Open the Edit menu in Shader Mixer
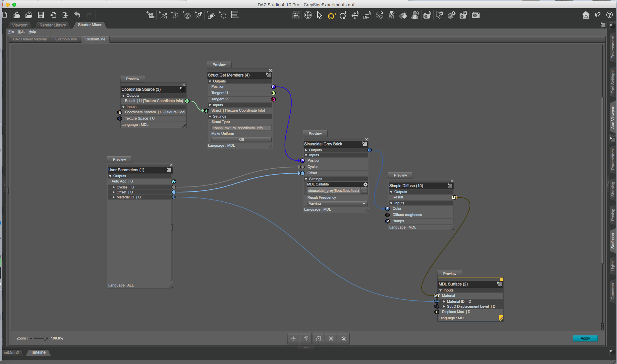This screenshot has width=617, height=364. [21, 31]
